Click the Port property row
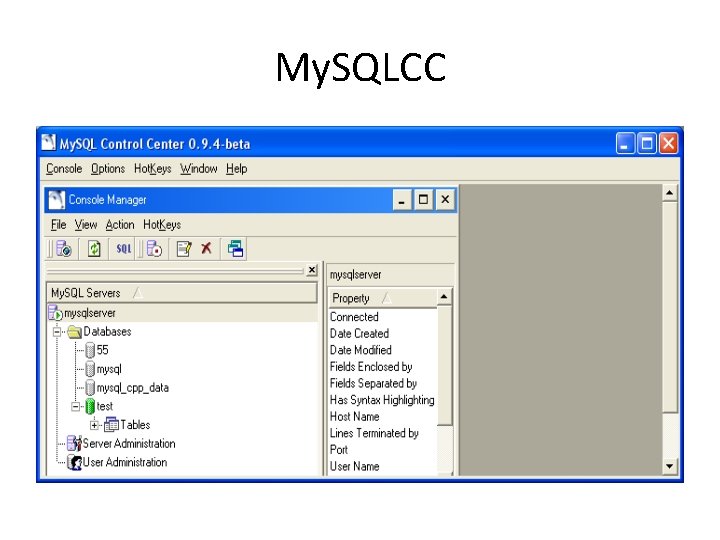720x540 pixels. coord(339,450)
